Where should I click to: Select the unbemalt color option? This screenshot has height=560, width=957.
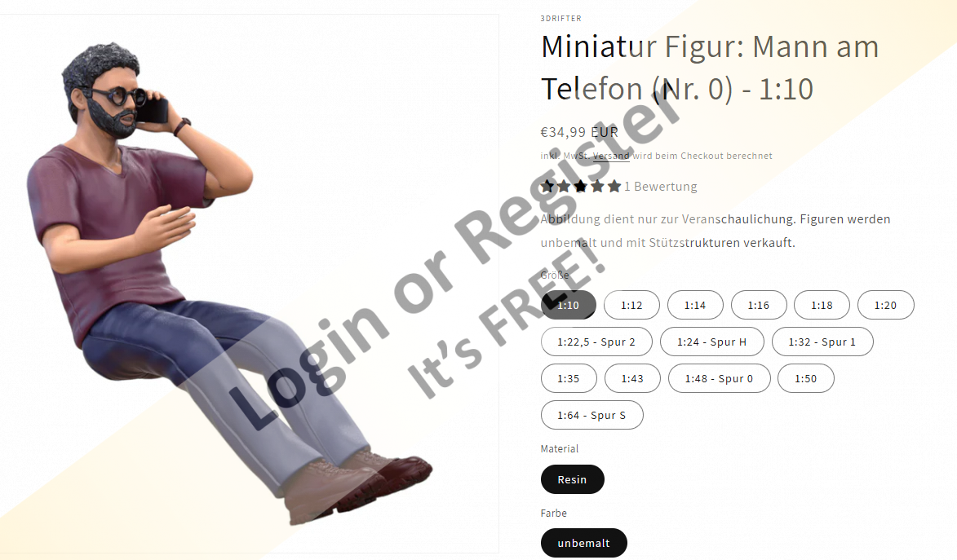583,543
